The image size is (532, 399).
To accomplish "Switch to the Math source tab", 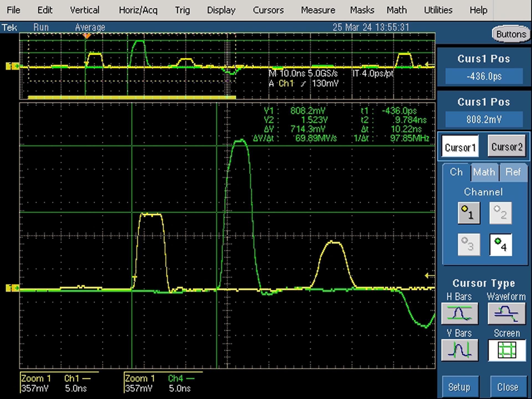I will click(x=484, y=172).
